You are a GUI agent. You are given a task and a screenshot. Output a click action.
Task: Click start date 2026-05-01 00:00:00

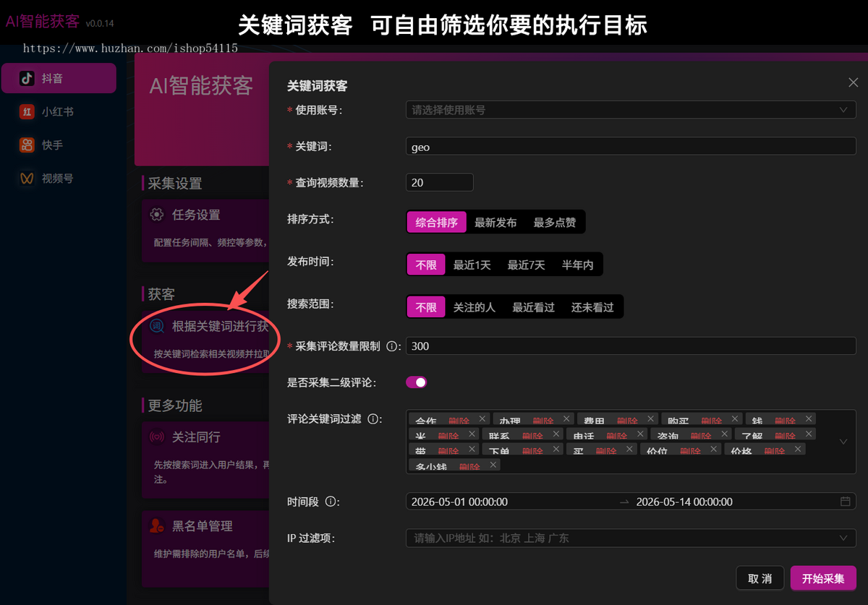pos(459,502)
